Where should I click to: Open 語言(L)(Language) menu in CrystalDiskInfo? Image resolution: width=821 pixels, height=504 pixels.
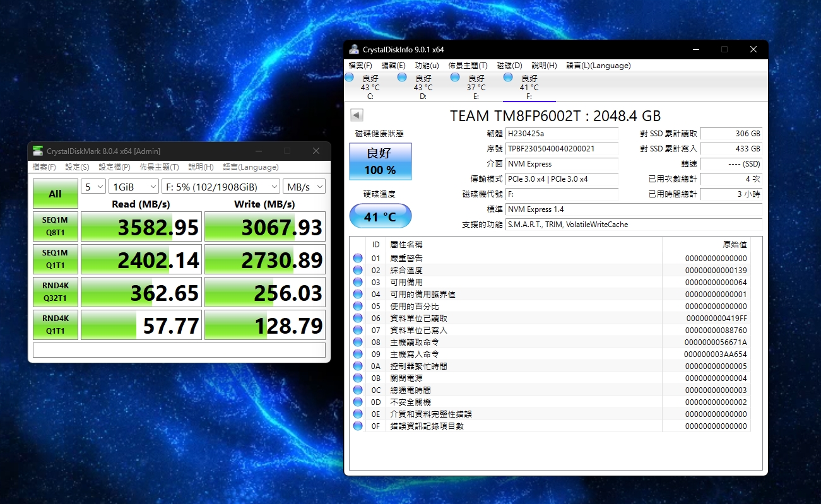point(598,66)
